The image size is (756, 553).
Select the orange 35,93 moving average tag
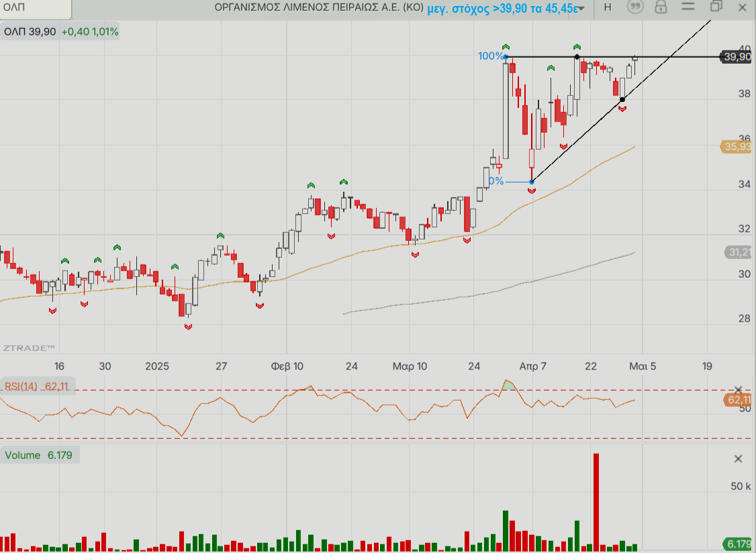point(737,146)
